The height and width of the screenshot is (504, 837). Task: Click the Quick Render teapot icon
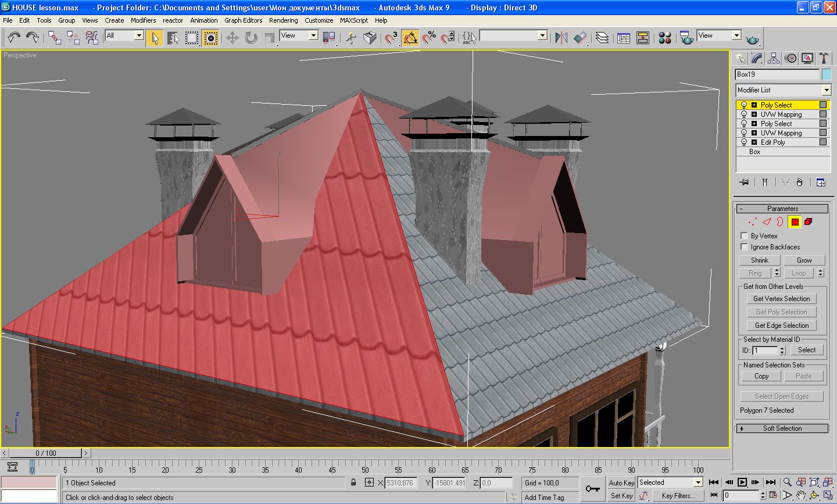pos(753,39)
